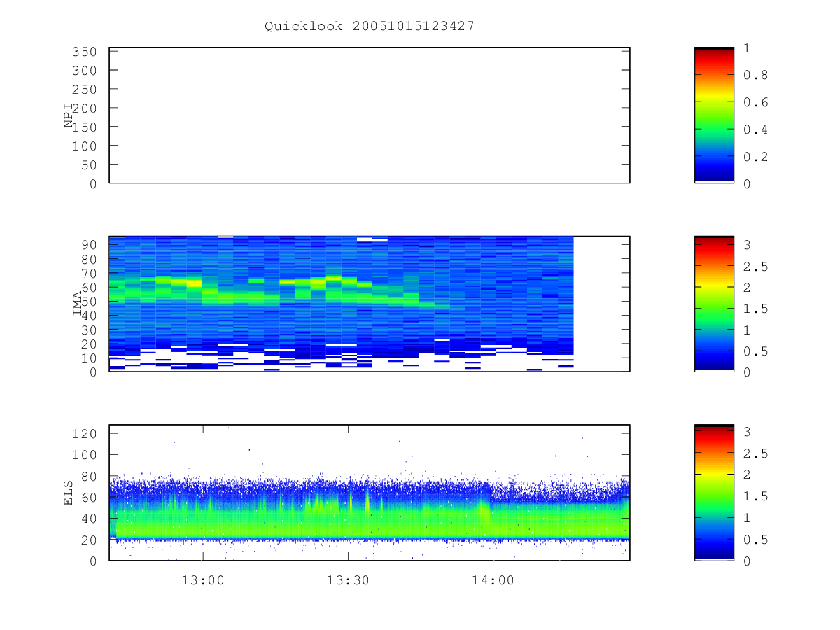The width and height of the screenshot is (840, 630).
Task: Click the 3 label on ELS colorbar
Action: (747, 433)
